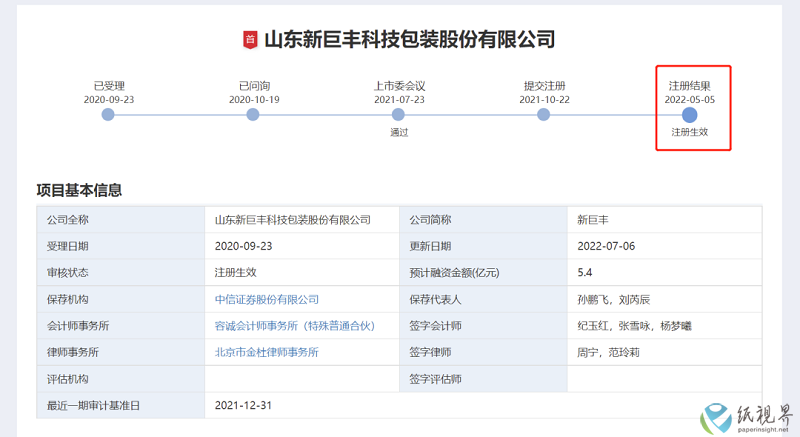Image resolution: width=800 pixels, height=437 pixels.
Task: Click the 孙鹏飞，刘芮辰 value cell
Action: tap(664, 299)
